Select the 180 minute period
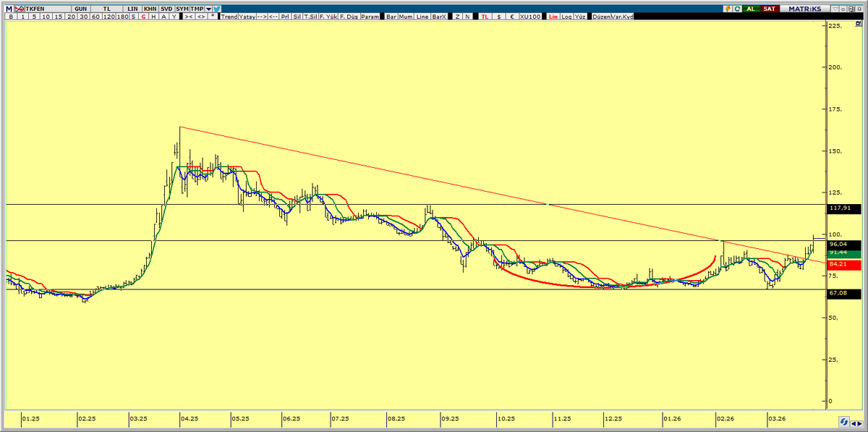The width and height of the screenshot is (868, 432). pyautogui.click(x=123, y=16)
